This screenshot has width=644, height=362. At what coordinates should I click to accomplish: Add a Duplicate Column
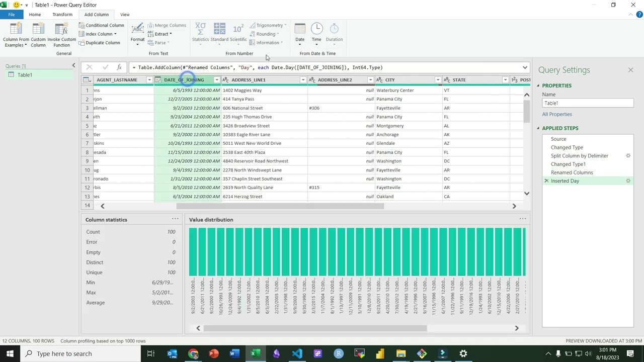click(99, 43)
